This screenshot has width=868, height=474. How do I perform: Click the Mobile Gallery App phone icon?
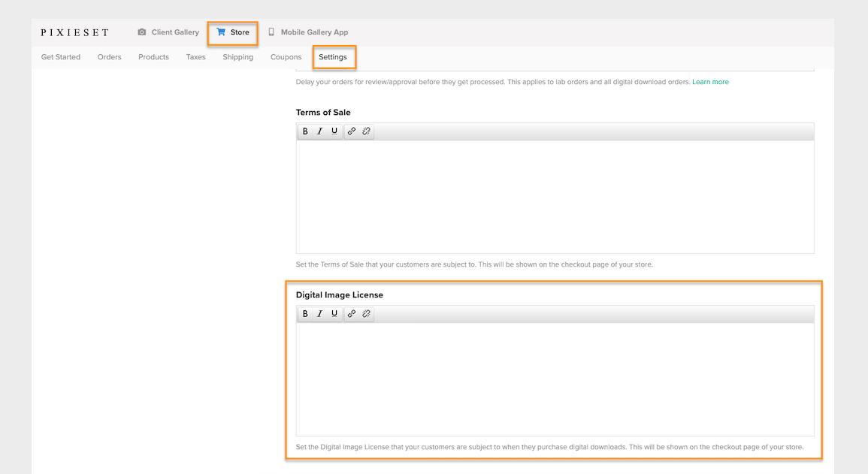[x=271, y=32]
